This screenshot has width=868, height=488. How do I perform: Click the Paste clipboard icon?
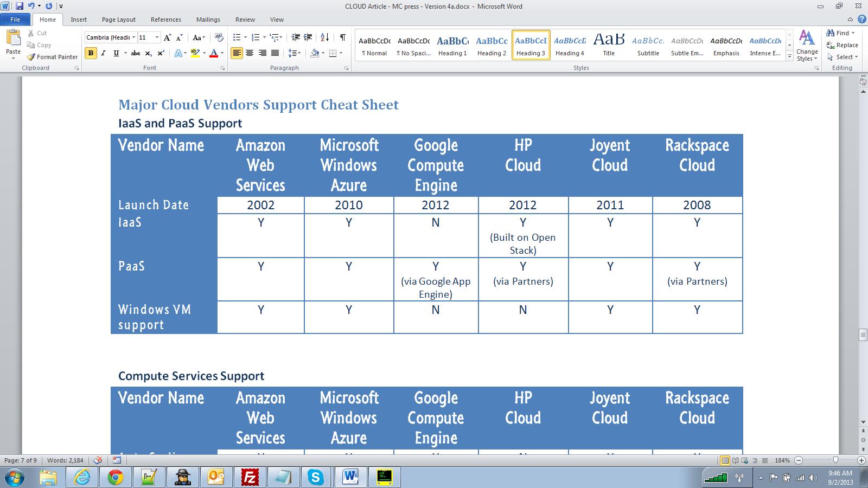coord(13,38)
